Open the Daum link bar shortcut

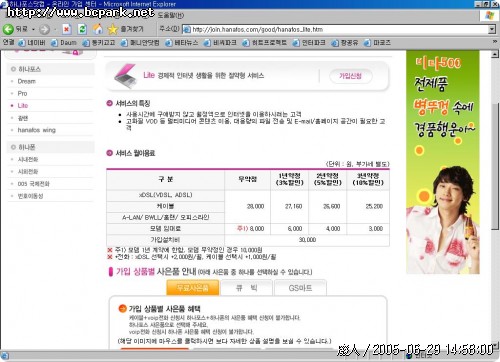click(64, 43)
